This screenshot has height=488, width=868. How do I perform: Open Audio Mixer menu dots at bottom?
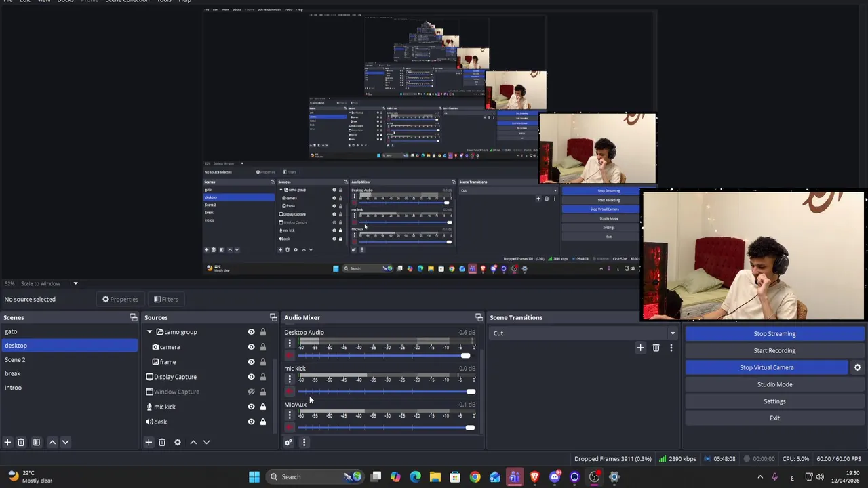pyautogui.click(x=304, y=442)
